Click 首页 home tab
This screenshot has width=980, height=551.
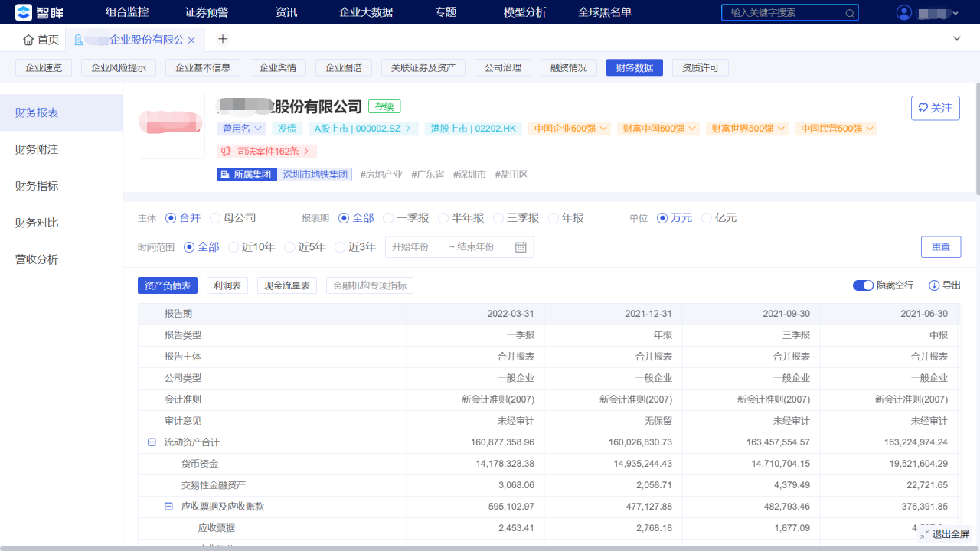point(41,40)
